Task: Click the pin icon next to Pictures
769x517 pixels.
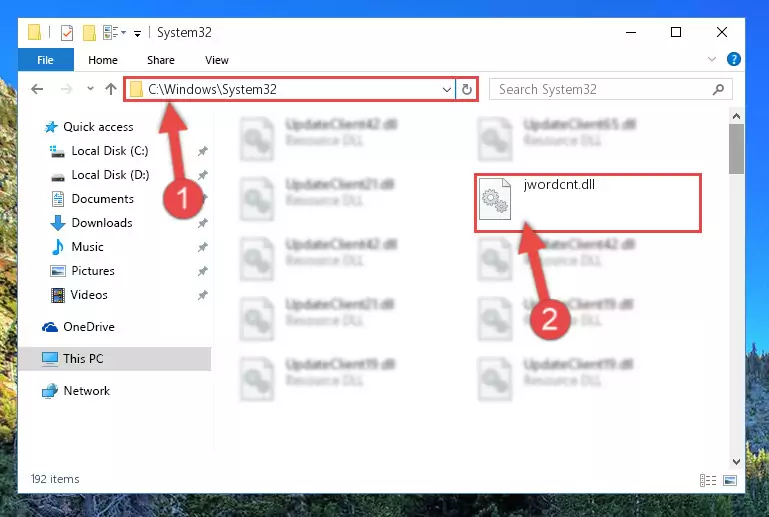Action: (x=203, y=271)
